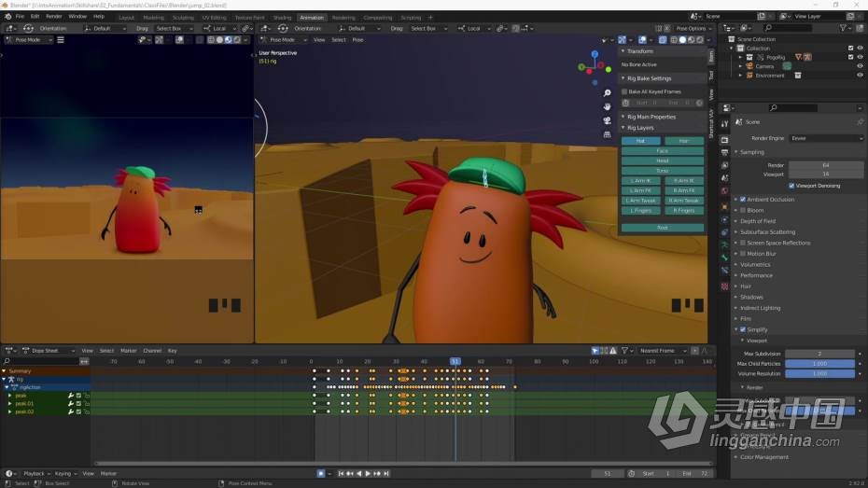Open the Object properties tab icon

[x=724, y=207]
